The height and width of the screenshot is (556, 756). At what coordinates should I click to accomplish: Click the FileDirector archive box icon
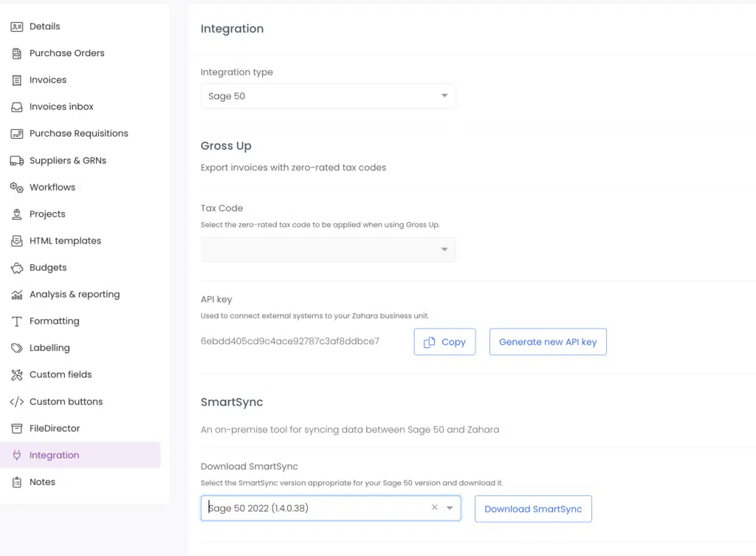click(17, 429)
